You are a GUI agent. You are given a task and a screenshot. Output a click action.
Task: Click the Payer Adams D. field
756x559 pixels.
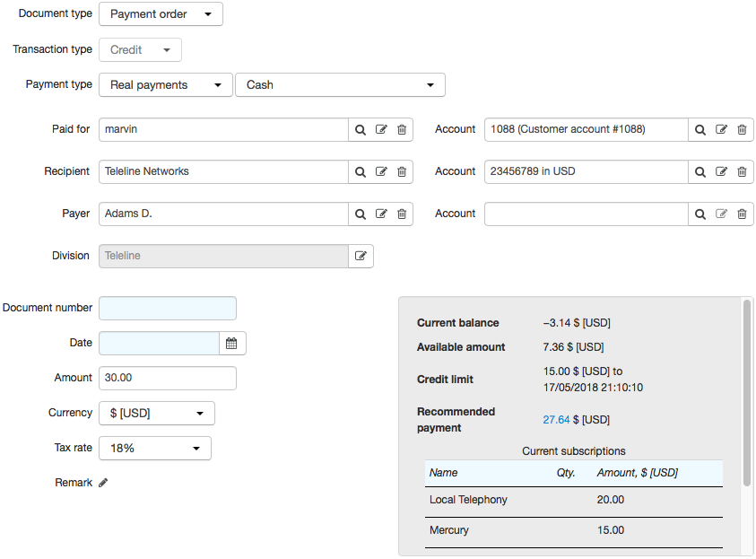(x=223, y=214)
